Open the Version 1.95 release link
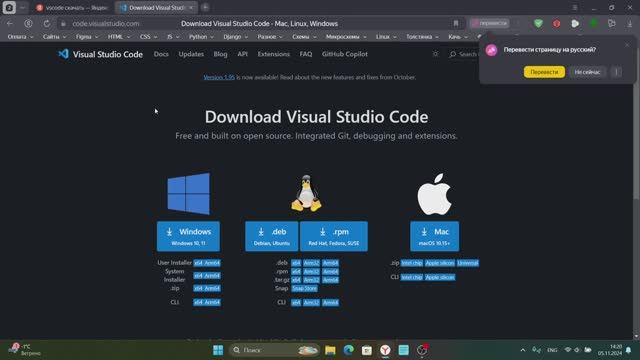This screenshot has height=360, width=640. tap(219, 77)
